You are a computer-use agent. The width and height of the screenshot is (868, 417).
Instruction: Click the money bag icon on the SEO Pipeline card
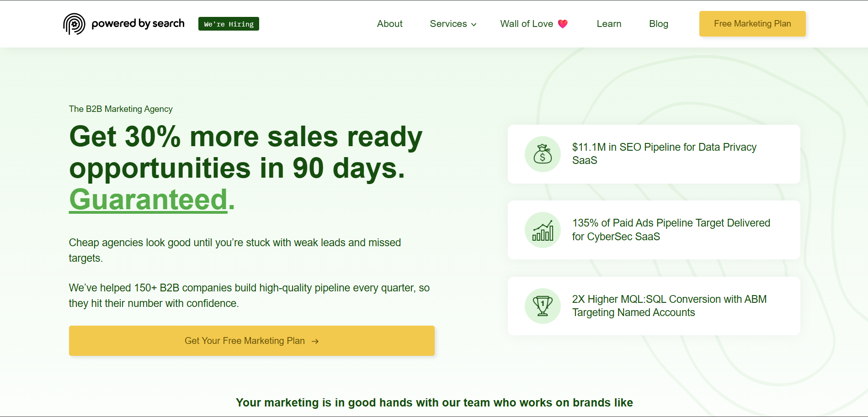click(x=543, y=154)
